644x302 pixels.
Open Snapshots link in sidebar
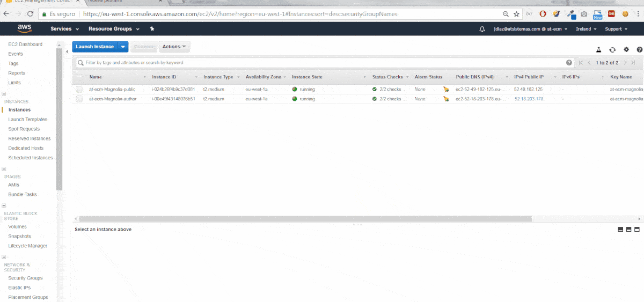[20, 237]
